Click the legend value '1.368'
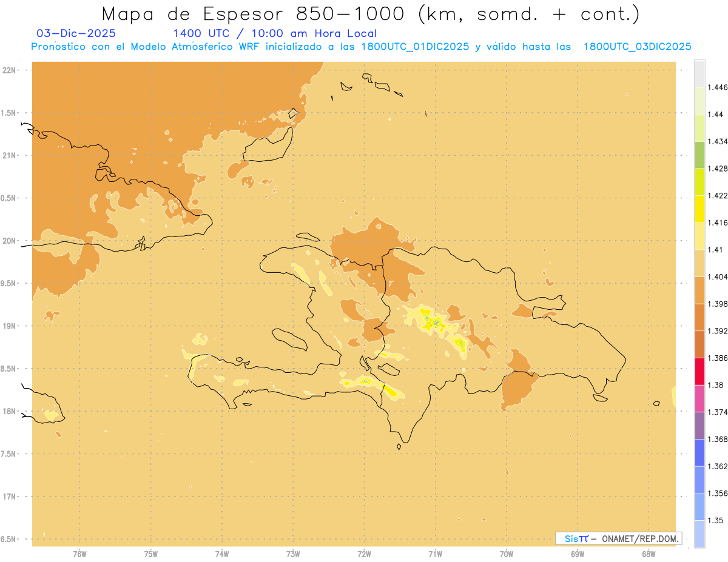 pyautogui.click(x=718, y=440)
